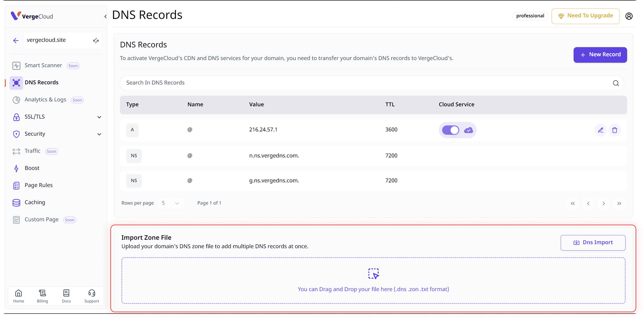Viewport: 644px width, 320px height.
Task: Expand the SSL/TLS submenu
Action: [99, 117]
